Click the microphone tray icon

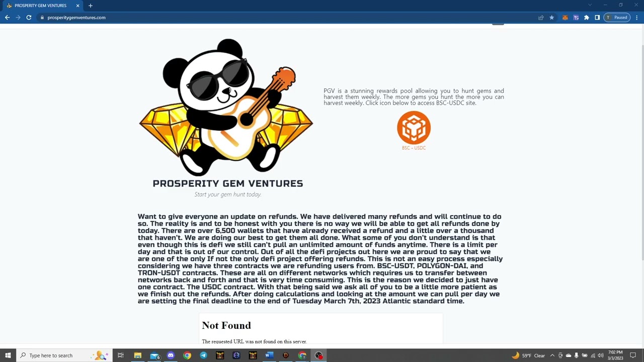[576, 355]
